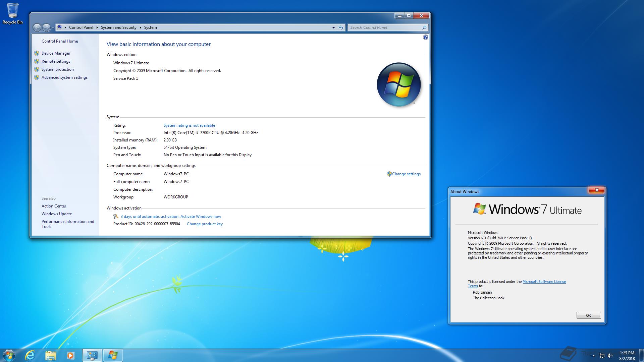Click the Refresh button next to address bar
The image size is (644, 362).
(341, 27)
